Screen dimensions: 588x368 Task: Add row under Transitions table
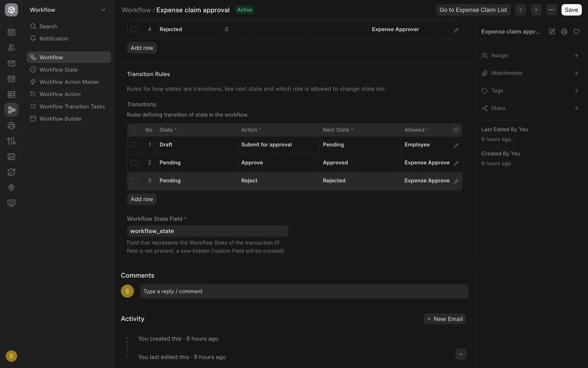[x=142, y=199]
